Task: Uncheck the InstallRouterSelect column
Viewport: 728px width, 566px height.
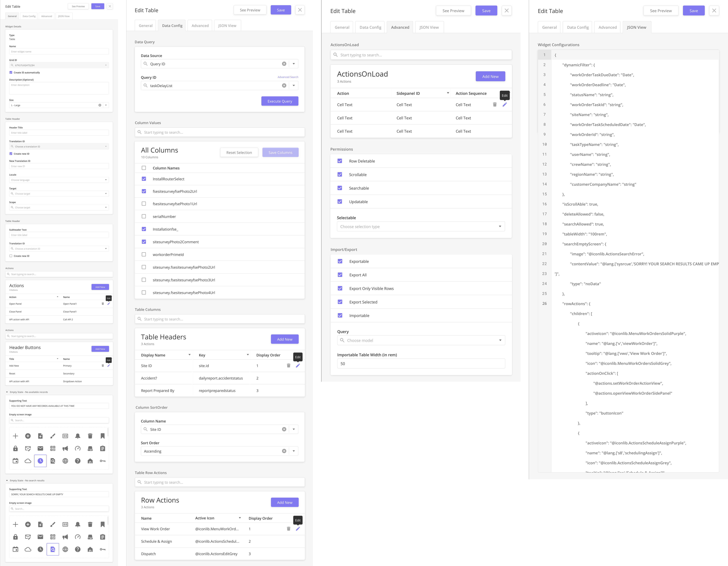Action: pos(144,179)
